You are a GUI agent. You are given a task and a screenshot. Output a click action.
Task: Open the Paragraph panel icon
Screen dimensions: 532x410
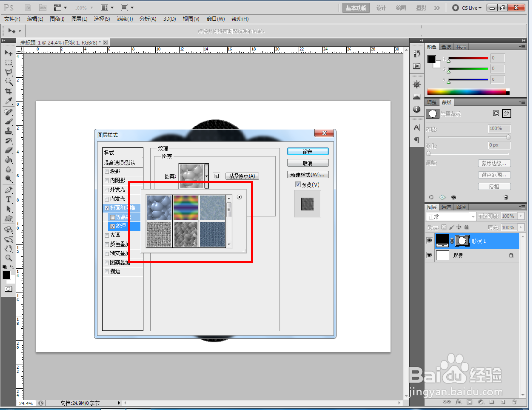pyautogui.click(x=417, y=140)
